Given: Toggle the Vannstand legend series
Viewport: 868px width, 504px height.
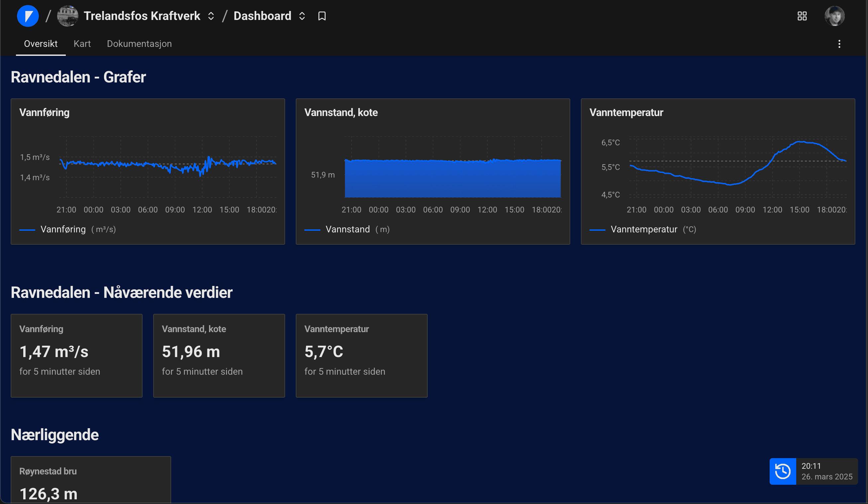Looking at the screenshot, I should pos(348,229).
